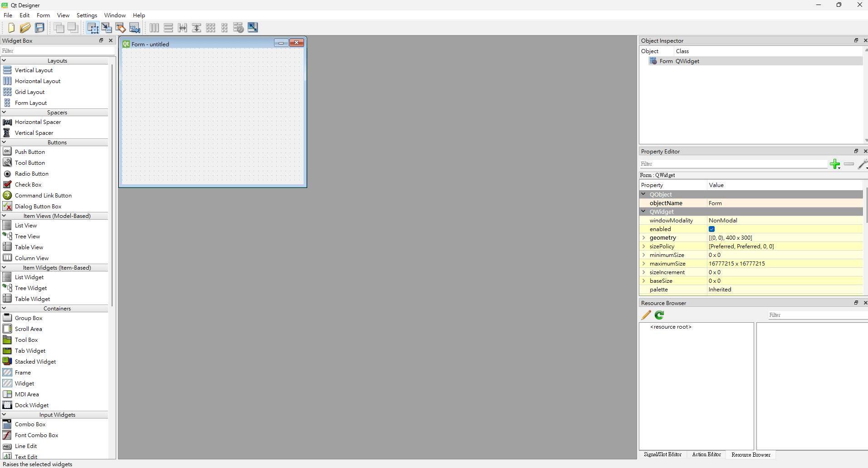Open the Edit menu
868x468 pixels.
coord(25,15)
